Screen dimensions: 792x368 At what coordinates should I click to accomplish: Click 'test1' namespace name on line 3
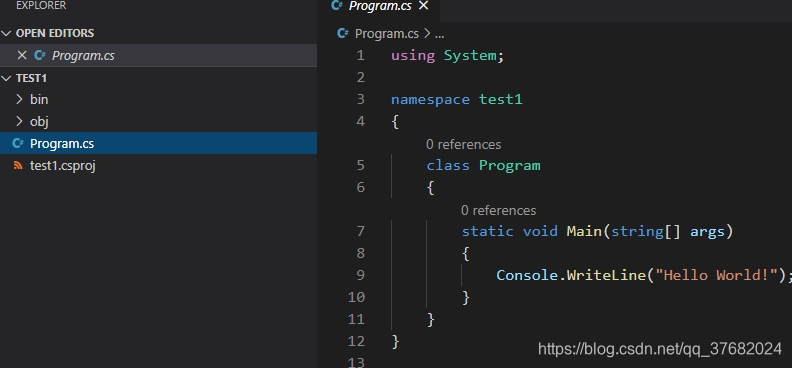coord(501,99)
